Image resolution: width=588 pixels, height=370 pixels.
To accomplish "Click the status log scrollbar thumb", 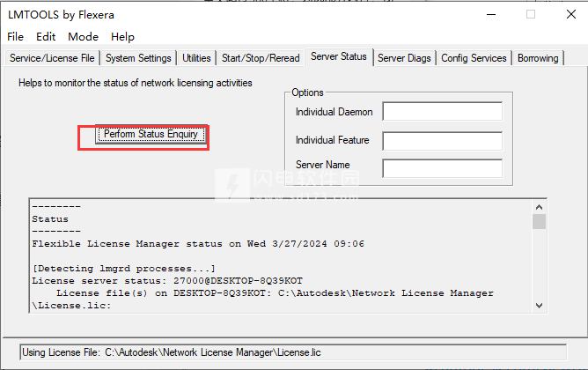I will 539,221.
